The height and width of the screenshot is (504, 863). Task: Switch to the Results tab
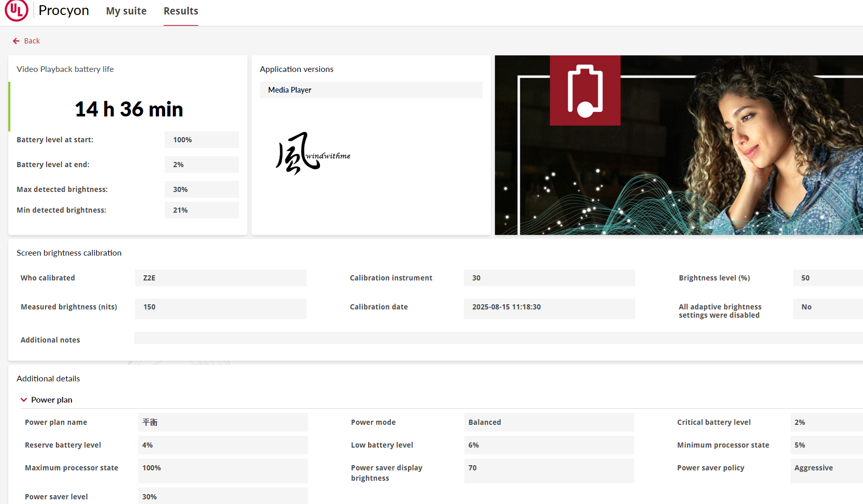[181, 11]
